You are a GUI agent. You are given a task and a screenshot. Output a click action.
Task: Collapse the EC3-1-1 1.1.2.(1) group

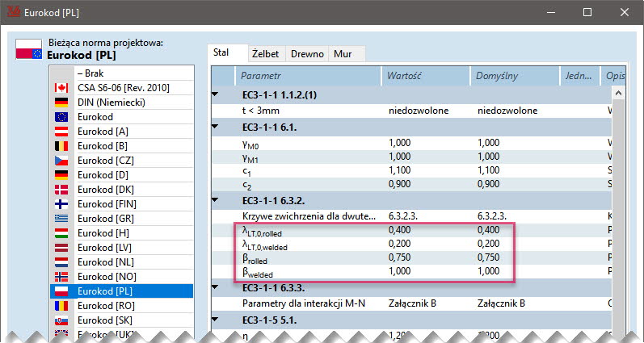pyautogui.click(x=215, y=94)
